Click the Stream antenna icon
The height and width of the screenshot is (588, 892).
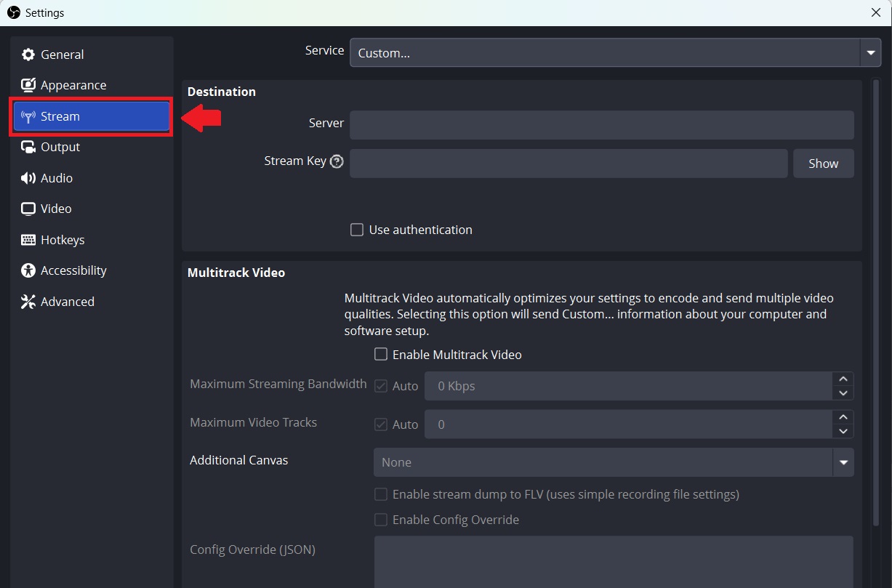point(28,116)
